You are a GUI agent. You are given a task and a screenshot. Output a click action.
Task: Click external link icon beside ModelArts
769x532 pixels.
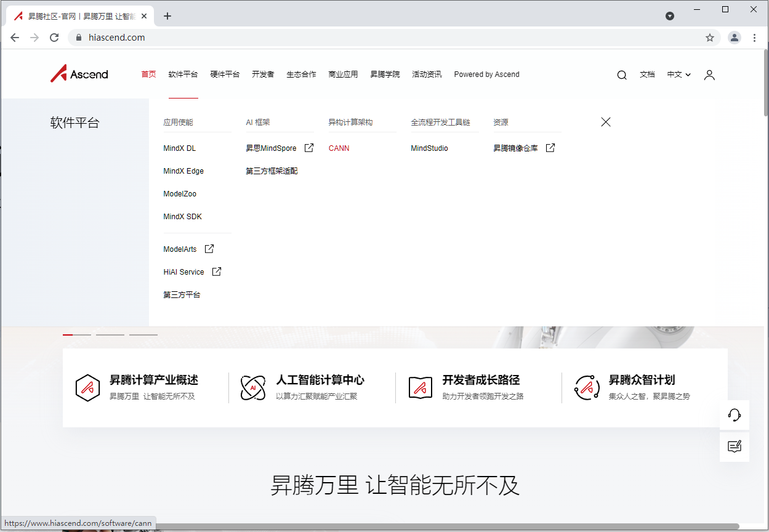[209, 249]
